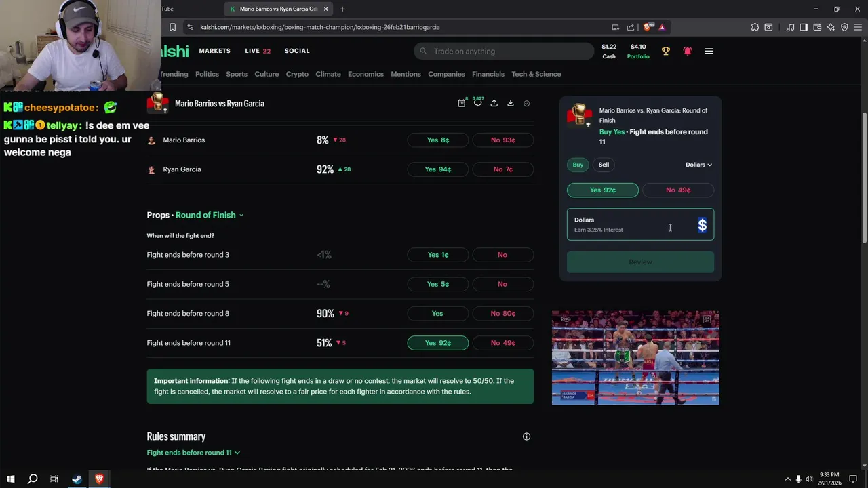Switch order mode to Sell
868x488 pixels.
[604, 165]
